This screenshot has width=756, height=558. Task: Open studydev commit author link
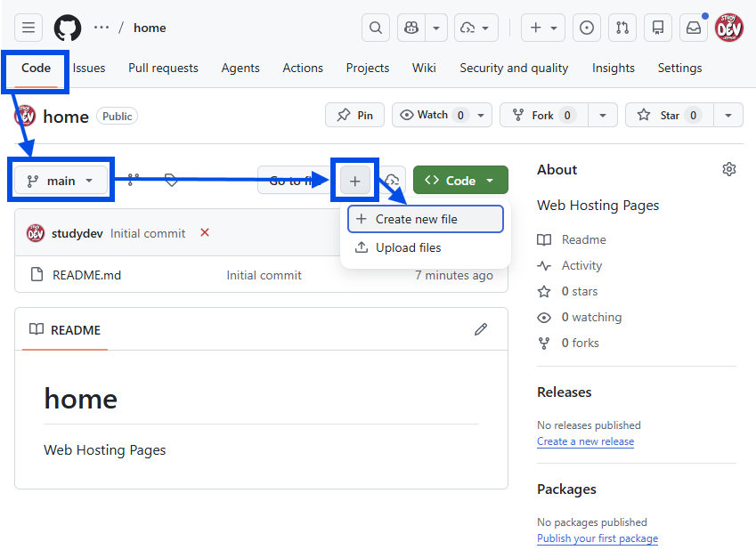coord(77,234)
